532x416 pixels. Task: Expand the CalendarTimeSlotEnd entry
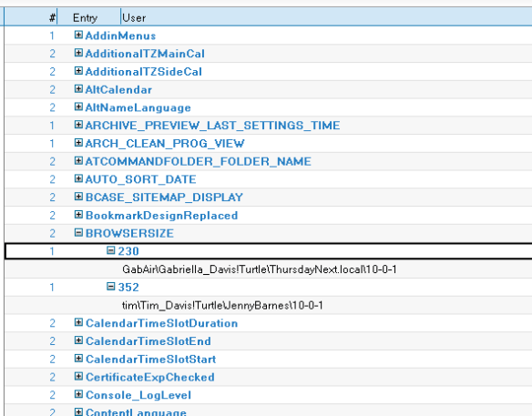78,340
